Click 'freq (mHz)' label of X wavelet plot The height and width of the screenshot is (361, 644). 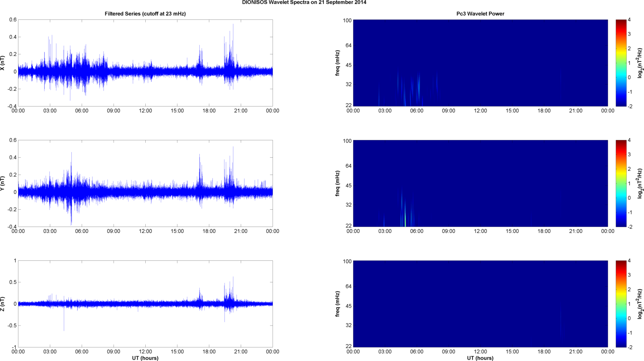tap(338, 63)
